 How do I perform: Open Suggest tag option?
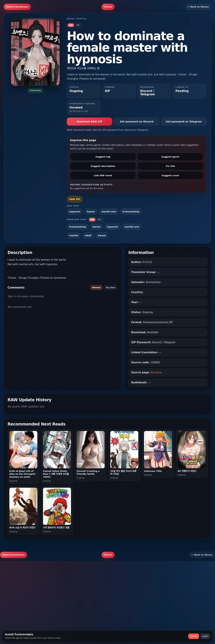click(x=103, y=157)
